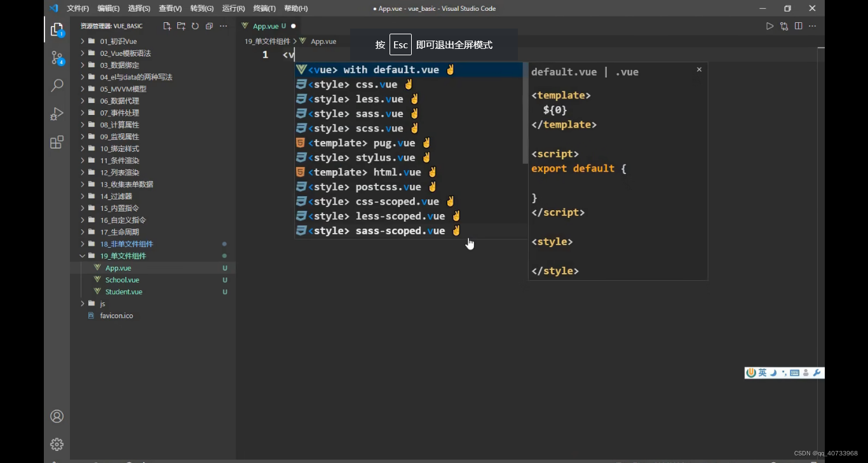The image size is (868, 463).
Task: Choose '<style> sass-scoped.vue' suggestion
Action: [409, 231]
